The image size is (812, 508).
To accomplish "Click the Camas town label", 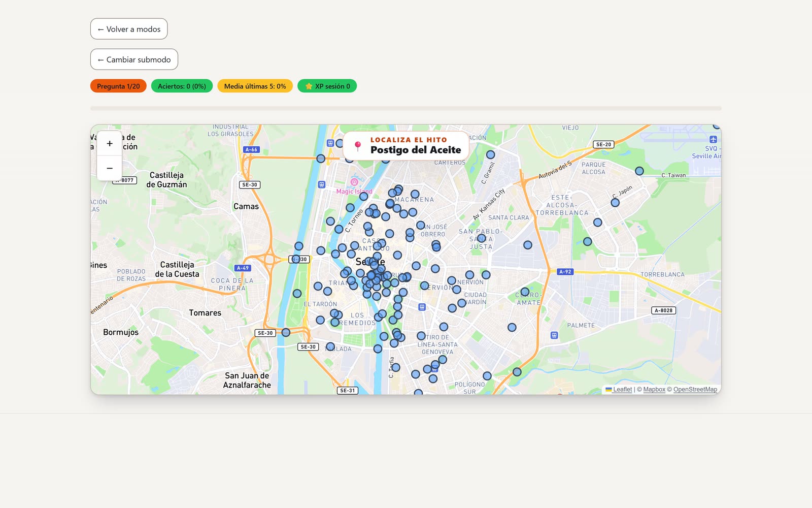I will coord(246,206).
